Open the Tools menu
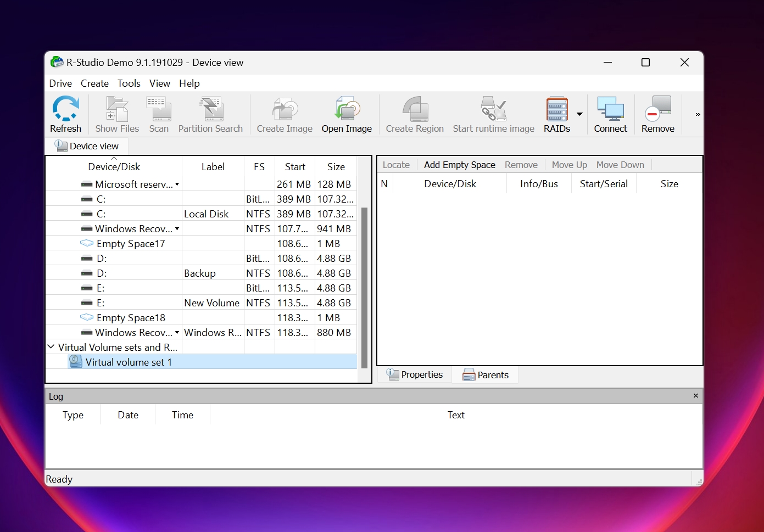Image resolution: width=764 pixels, height=532 pixels. point(129,83)
